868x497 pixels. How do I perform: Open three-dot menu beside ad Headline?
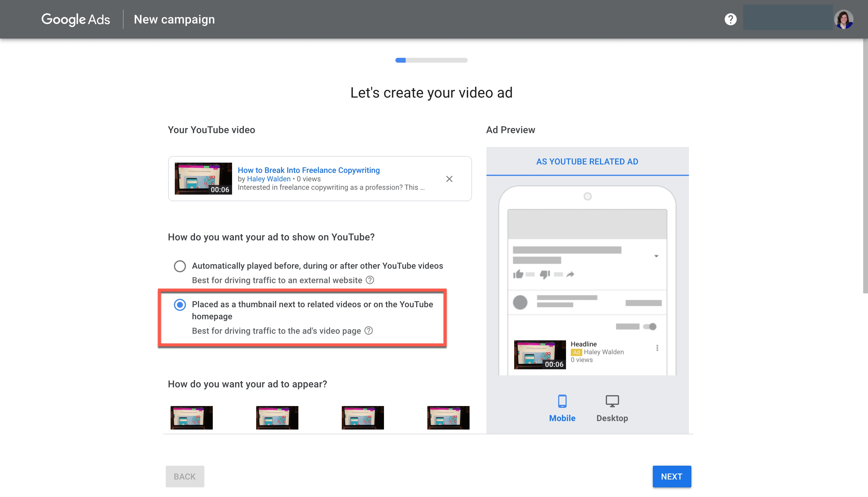[657, 347]
